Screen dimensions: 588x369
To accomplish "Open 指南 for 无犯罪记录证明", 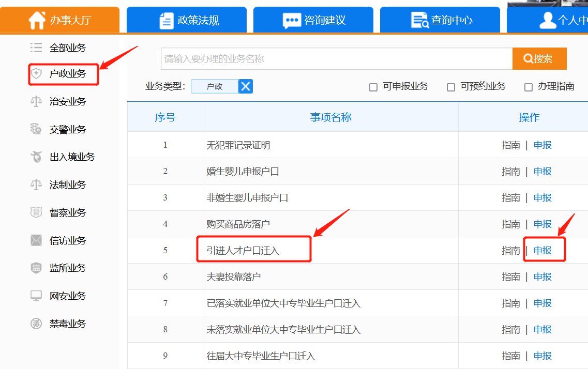I will pyautogui.click(x=510, y=145).
